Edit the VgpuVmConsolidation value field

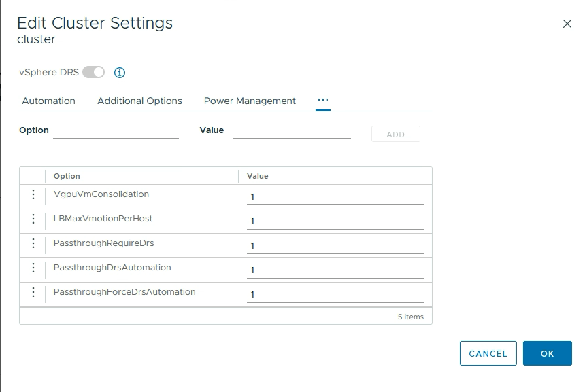tap(335, 197)
